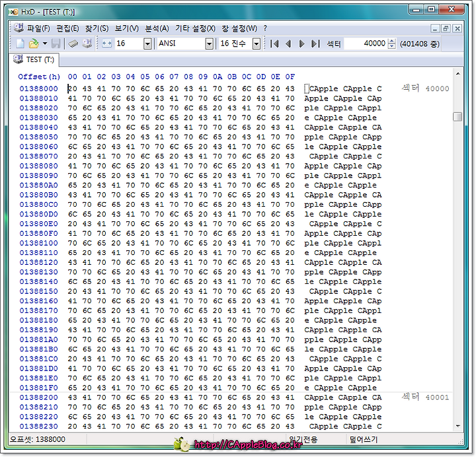Increase sector number with spinner up arrow

coord(392,41)
